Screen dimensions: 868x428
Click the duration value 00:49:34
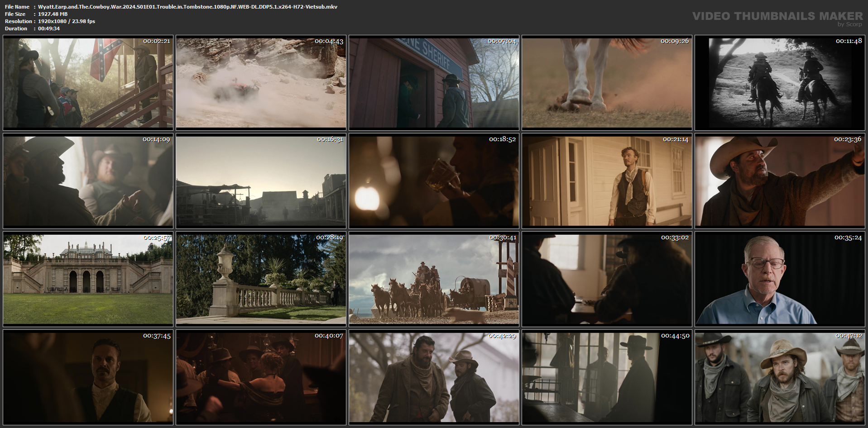[x=49, y=29]
